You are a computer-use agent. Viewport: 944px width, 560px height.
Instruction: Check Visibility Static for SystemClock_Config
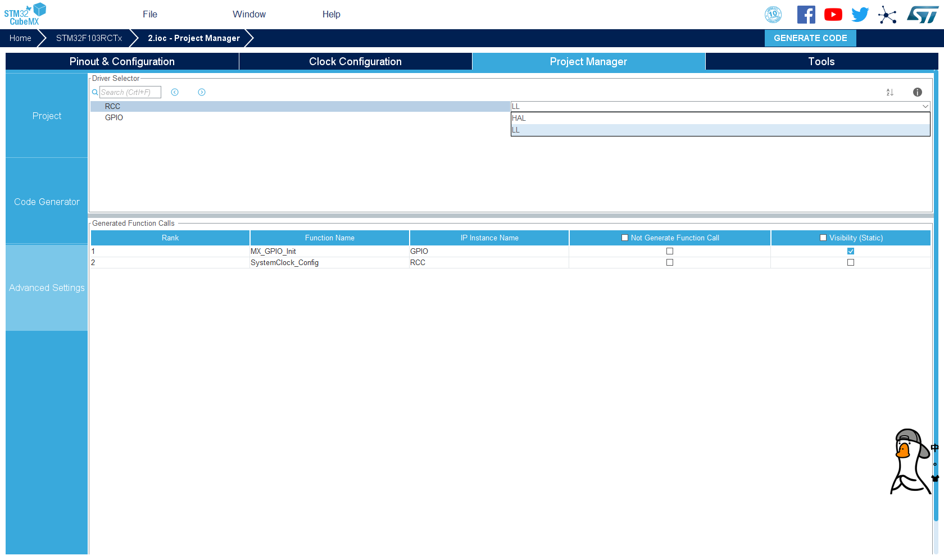pos(851,262)
